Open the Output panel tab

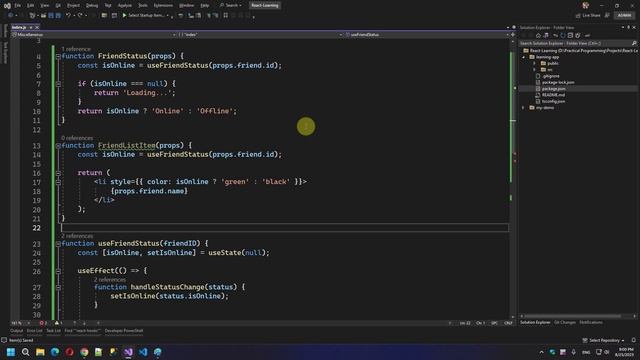click(x=17, y=331)
